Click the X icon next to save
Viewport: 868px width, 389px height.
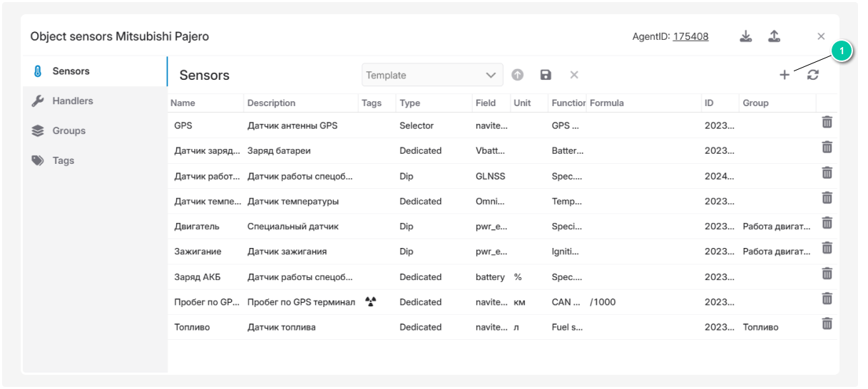(x=574, y=75)
